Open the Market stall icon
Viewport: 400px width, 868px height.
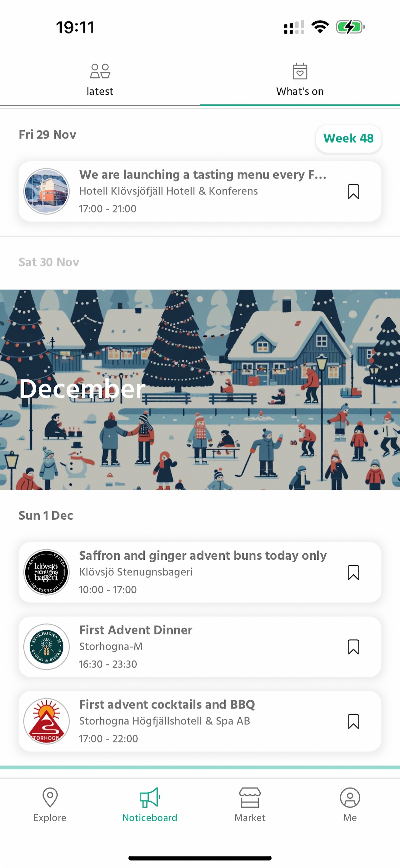point(250,797)
